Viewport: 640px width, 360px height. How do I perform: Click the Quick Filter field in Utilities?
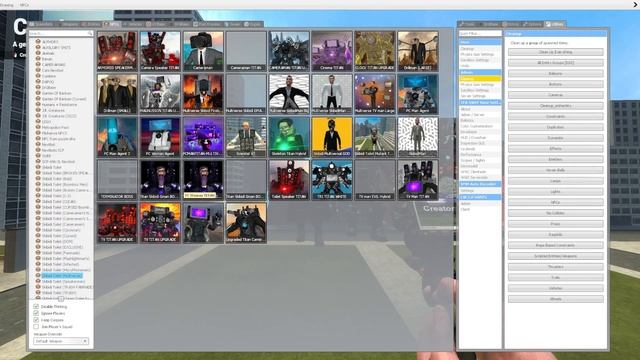480,33
